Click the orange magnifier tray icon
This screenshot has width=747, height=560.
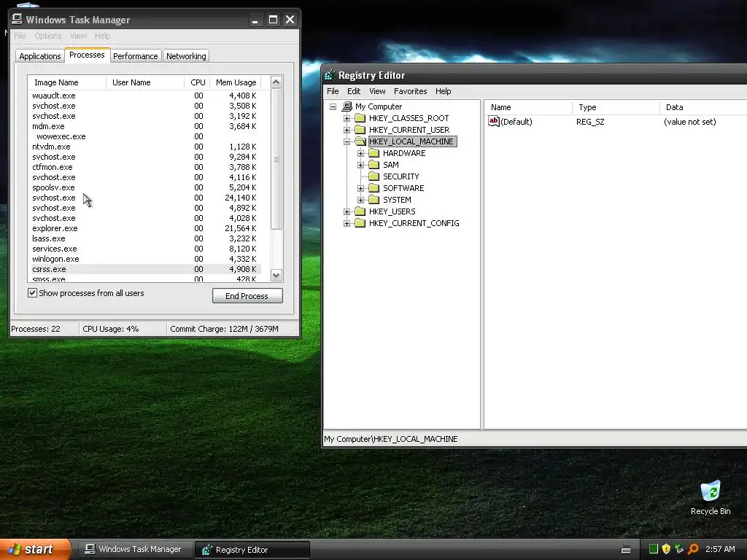tap(693, 549)
